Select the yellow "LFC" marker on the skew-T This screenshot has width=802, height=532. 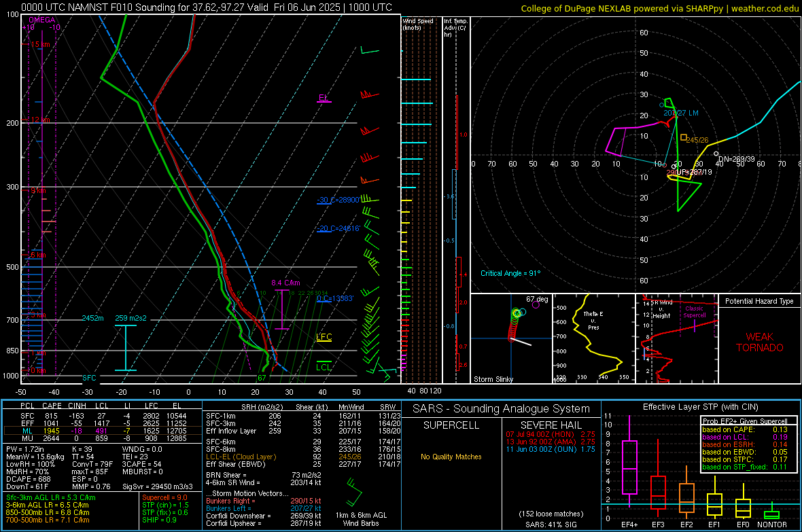[x=324, y=336]
